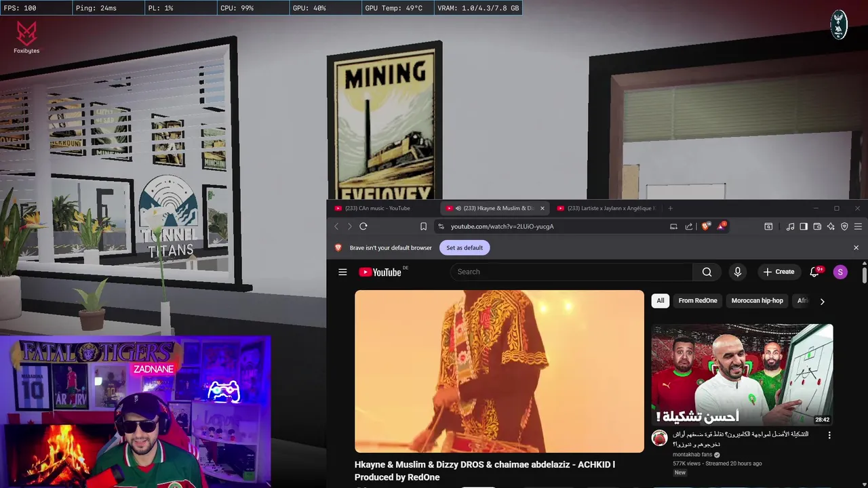Click the 'New' badge under recommended video
Screen dimensions: 868x488
pos(680,472)
